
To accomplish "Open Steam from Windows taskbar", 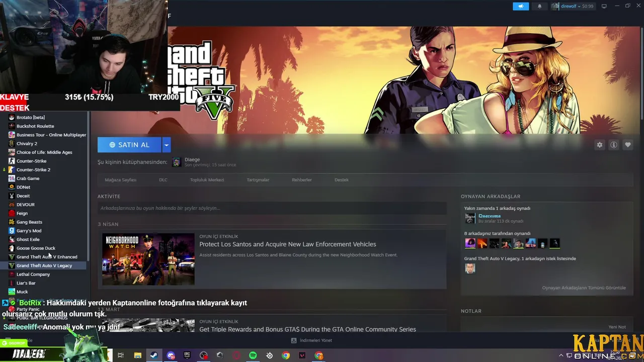I will [154, 355].
